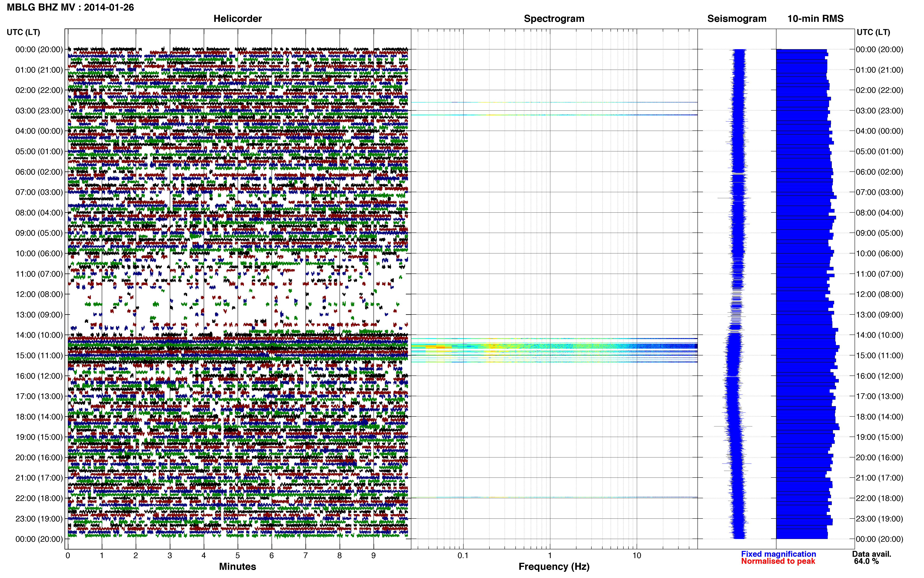Click right time label '12:00 (08:00)'
Viewport: 924px width, 578px height.
click(879, 294)
